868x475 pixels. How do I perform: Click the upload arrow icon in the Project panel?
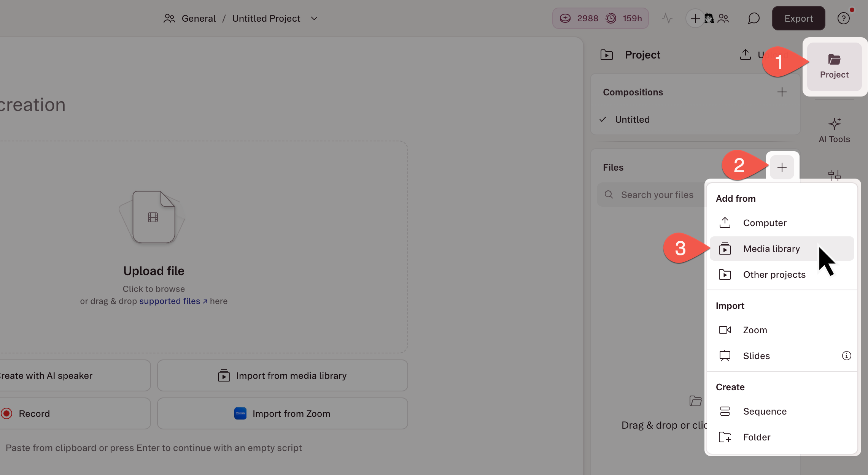click(745, 55)
